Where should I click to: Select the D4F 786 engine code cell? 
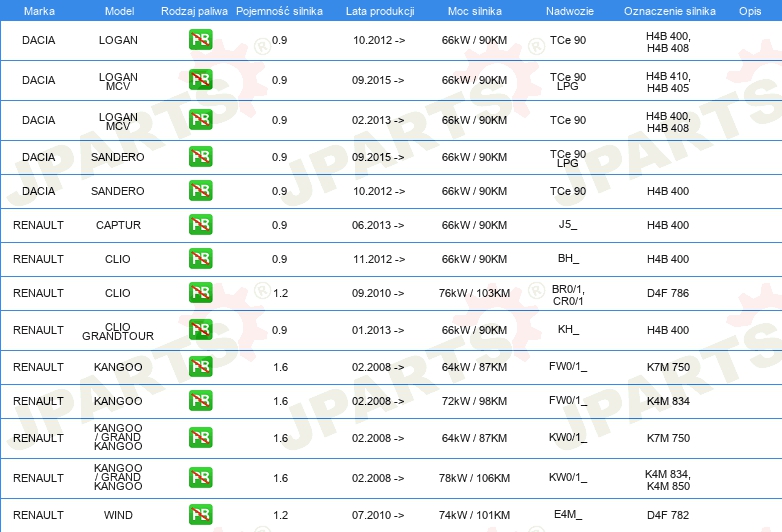point(668,293)
